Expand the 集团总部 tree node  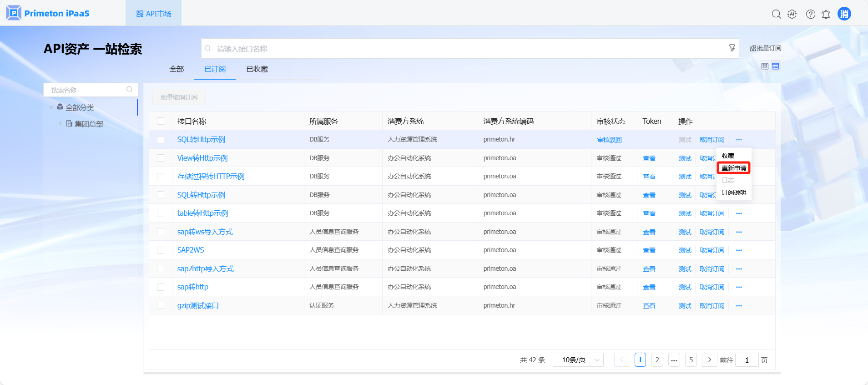[x=61, y=123]
